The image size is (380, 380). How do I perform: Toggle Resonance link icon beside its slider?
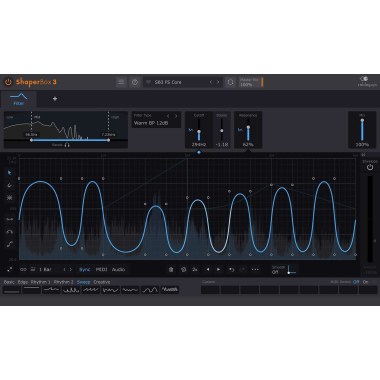(x=240, y=130)
